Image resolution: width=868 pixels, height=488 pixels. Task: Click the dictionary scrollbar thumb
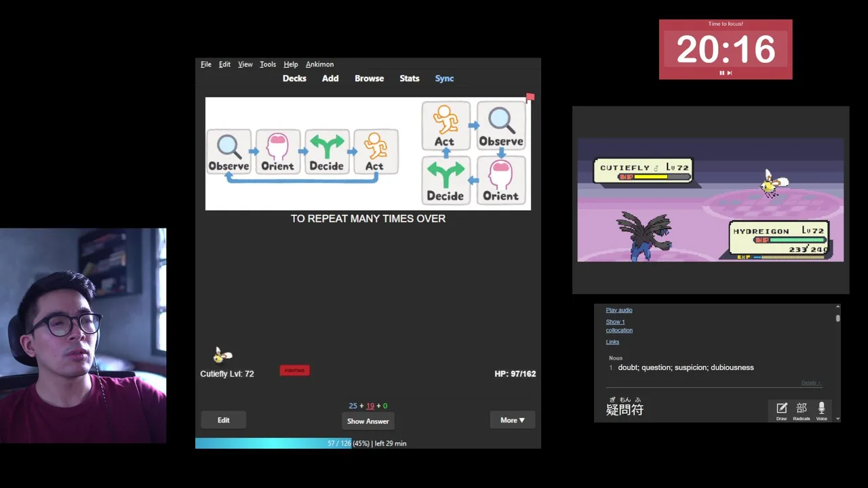click(x=838, y=317)
